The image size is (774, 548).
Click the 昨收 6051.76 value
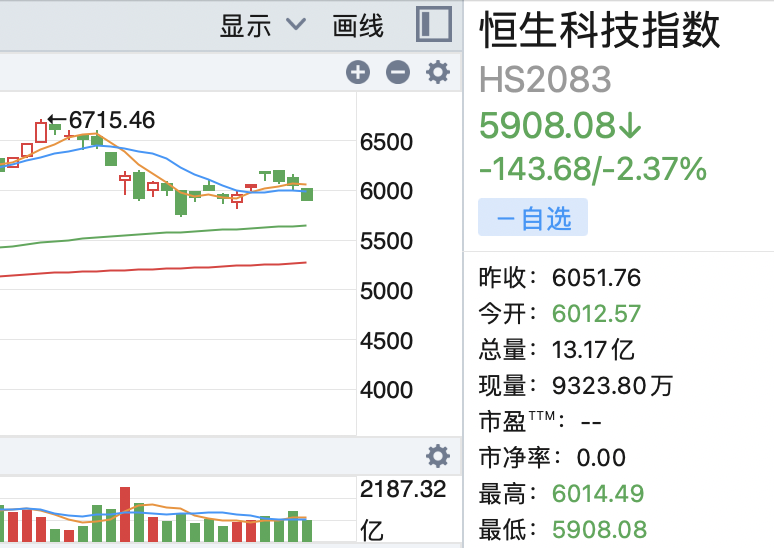596,277
